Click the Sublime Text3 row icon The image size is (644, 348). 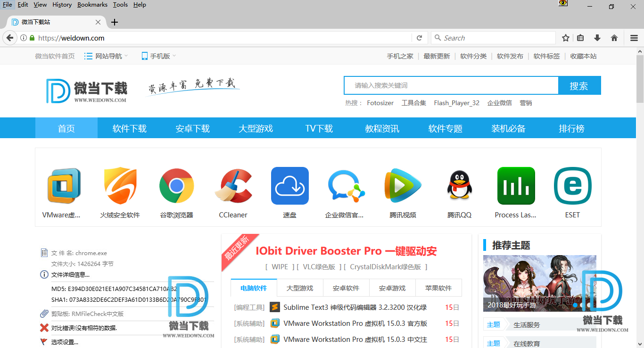coord(275,307)
